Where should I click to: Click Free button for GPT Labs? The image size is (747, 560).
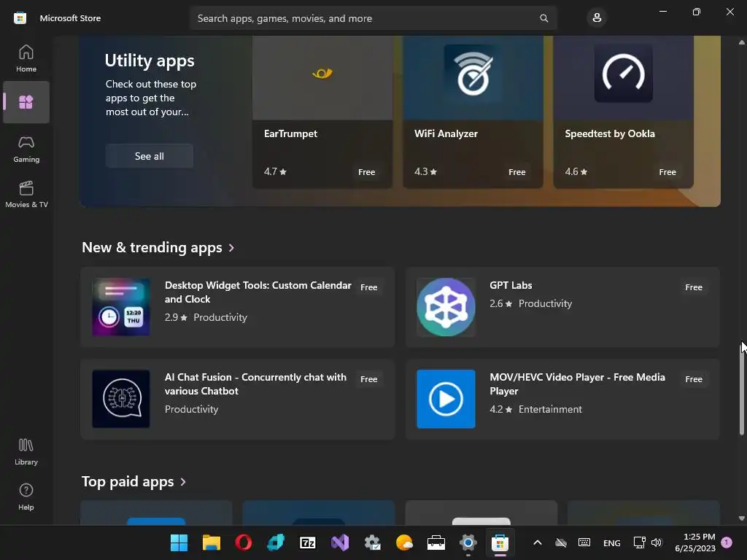click(x=694, y=287)
